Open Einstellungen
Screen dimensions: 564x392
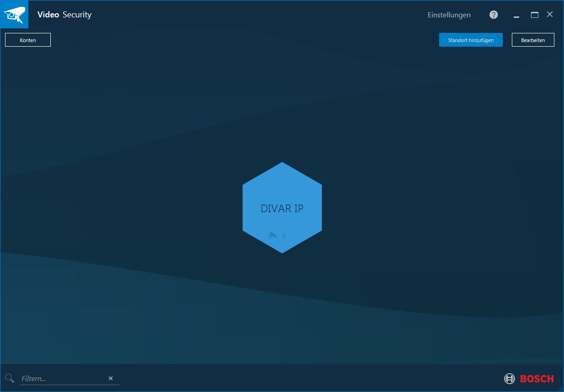pyautogui.click(x=449, y=14)
